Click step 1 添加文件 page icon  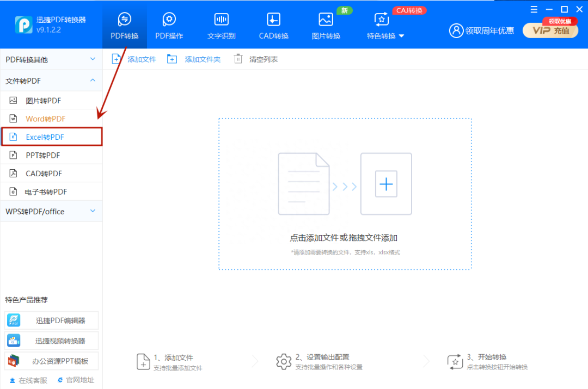pyautogui.click(x=143, y=362)
